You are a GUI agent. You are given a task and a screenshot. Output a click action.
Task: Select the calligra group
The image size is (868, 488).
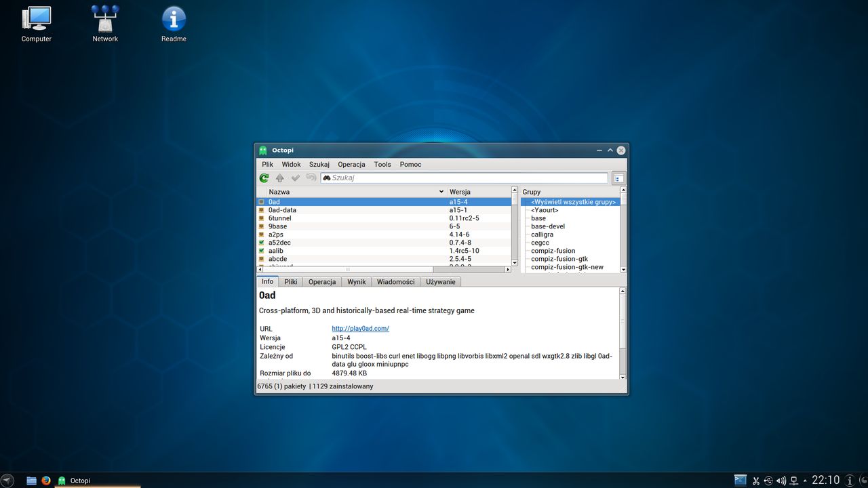542,235
